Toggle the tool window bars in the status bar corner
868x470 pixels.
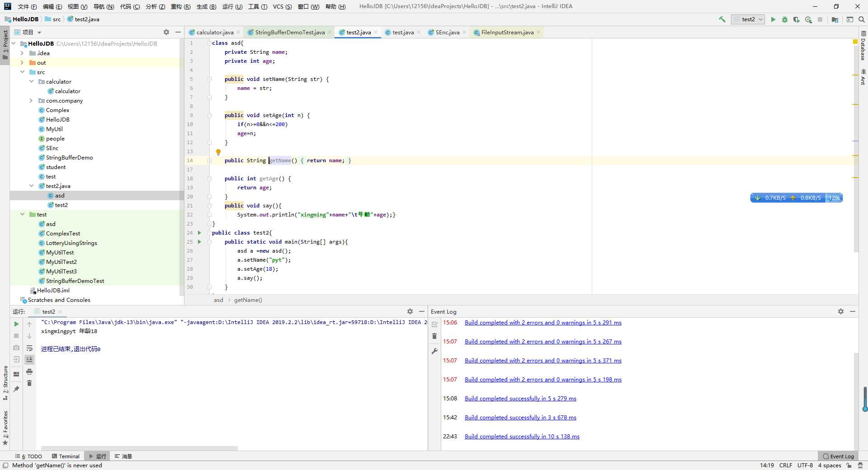pyautogui.click(x=5, y=465)
